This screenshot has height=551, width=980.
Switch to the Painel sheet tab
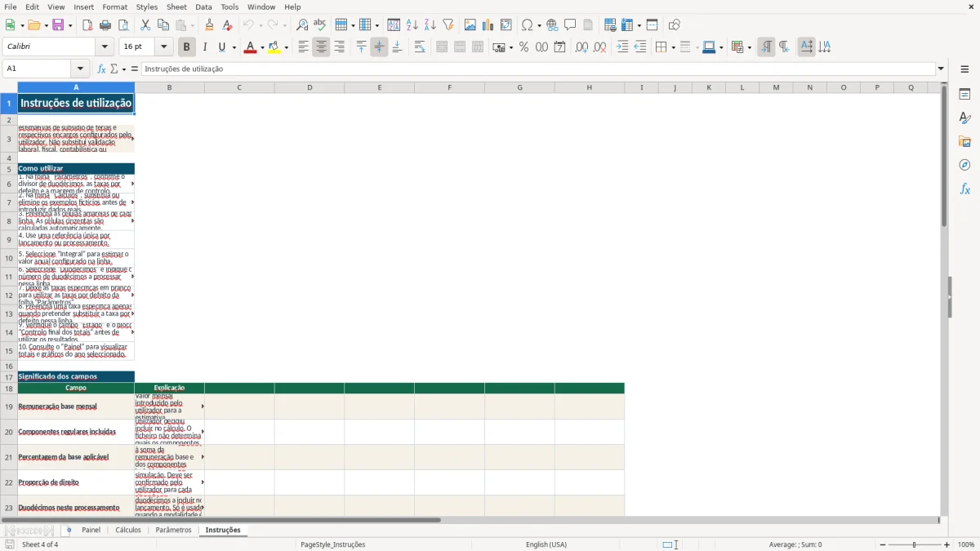point(91,530)
